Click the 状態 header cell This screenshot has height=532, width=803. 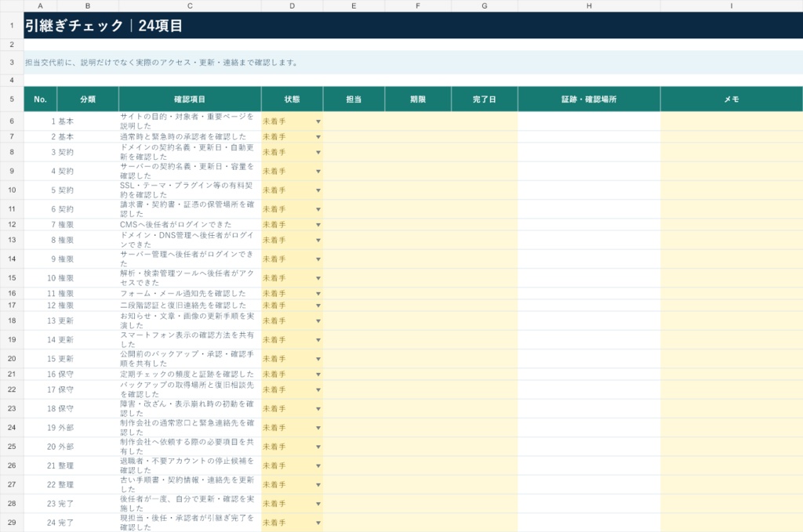pos(292,100)
